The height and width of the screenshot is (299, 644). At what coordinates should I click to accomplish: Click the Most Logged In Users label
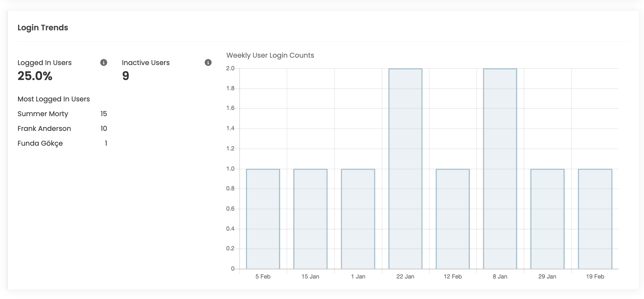point(54,99)
